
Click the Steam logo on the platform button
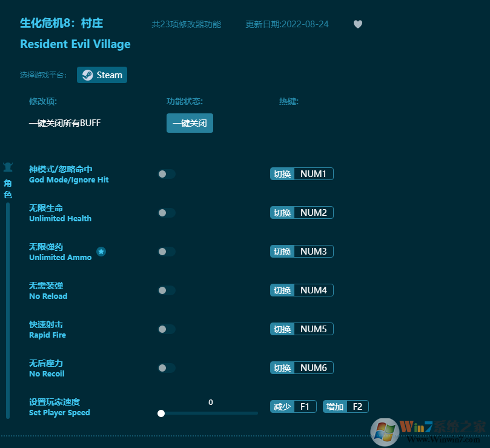[87, 75]
